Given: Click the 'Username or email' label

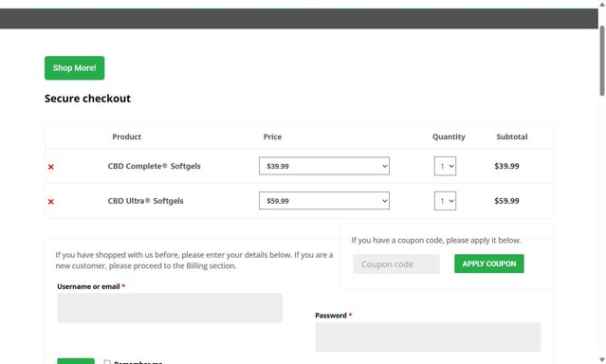Looking at the screenshot, I should 88,286.
